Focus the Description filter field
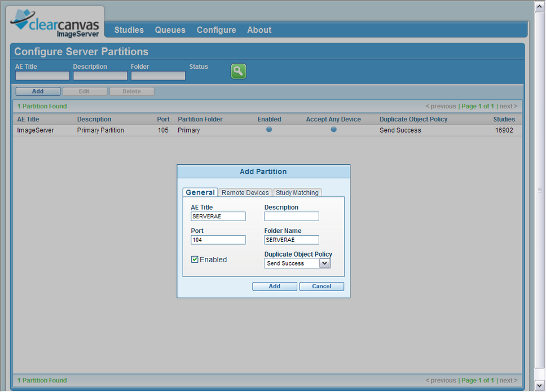This screenshot has height=392, width=546. tap(100, 76)
